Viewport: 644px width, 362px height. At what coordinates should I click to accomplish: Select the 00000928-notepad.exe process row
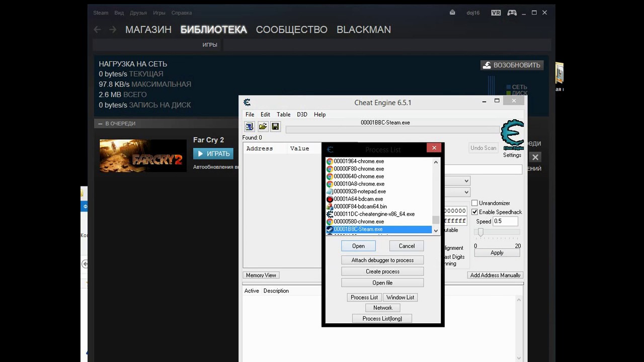[x=379, y=192]
